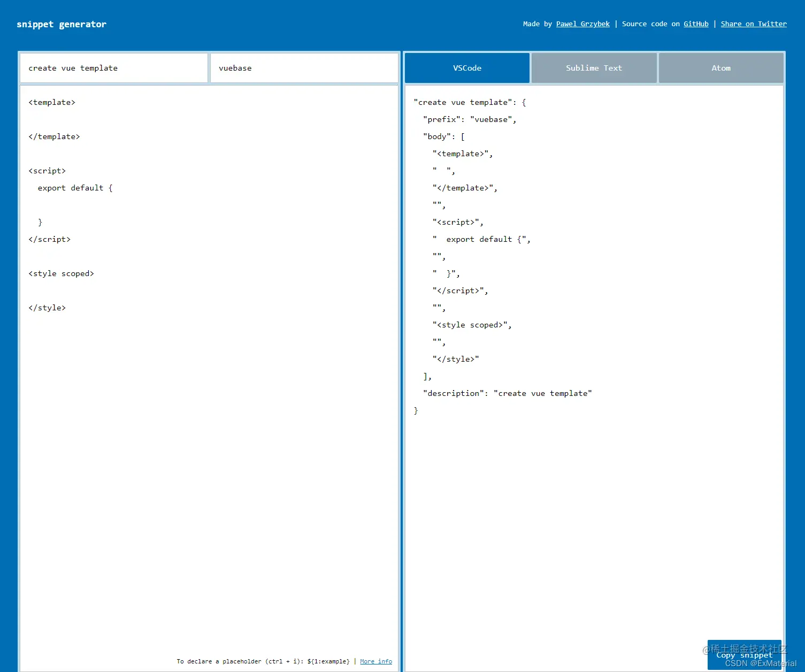805x672 pixels.
Task: Select the Sublime Text tab
Action: (594, 68)
